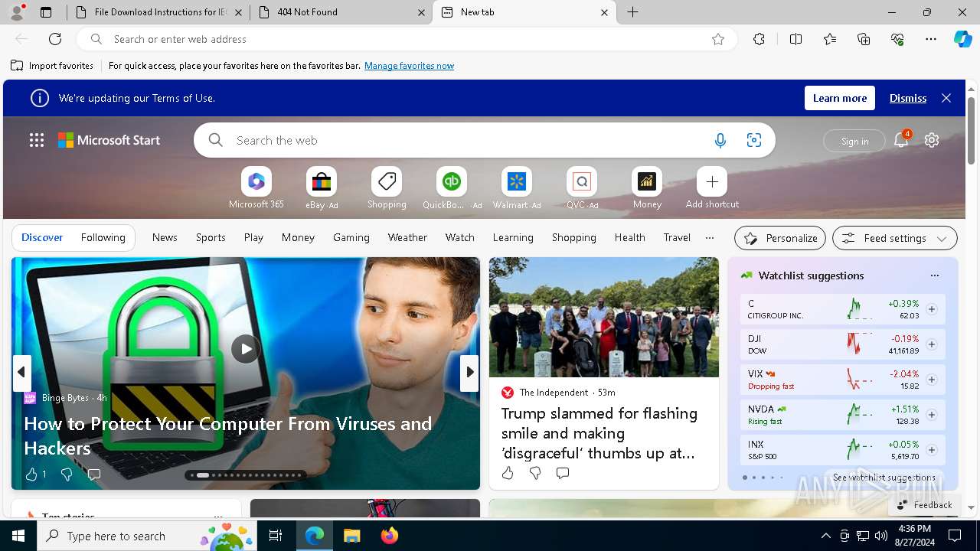Open the Extensions puzzle icon
This screenshot has height=551, width=980.
(759, 39)
